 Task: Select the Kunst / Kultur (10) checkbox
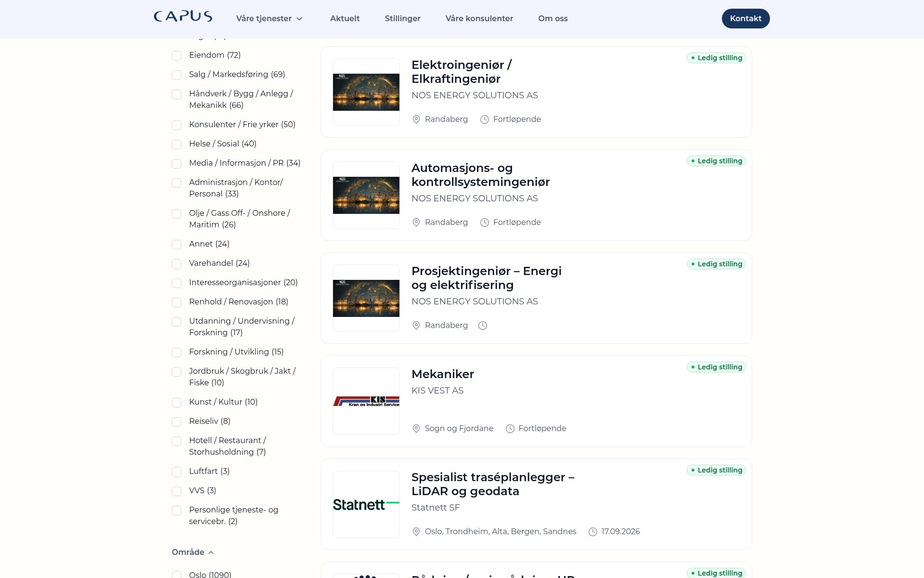coord(177,403)
